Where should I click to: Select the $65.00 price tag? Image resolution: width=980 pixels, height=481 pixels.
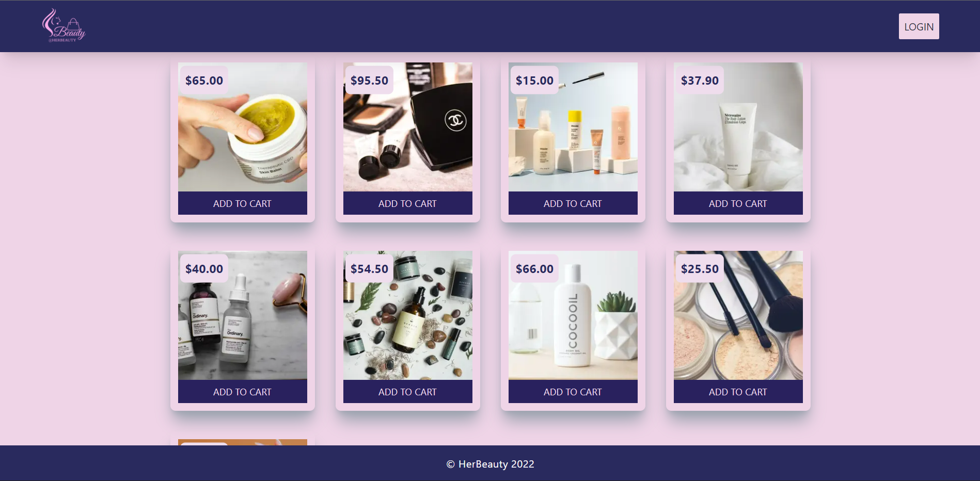point(204,81)
